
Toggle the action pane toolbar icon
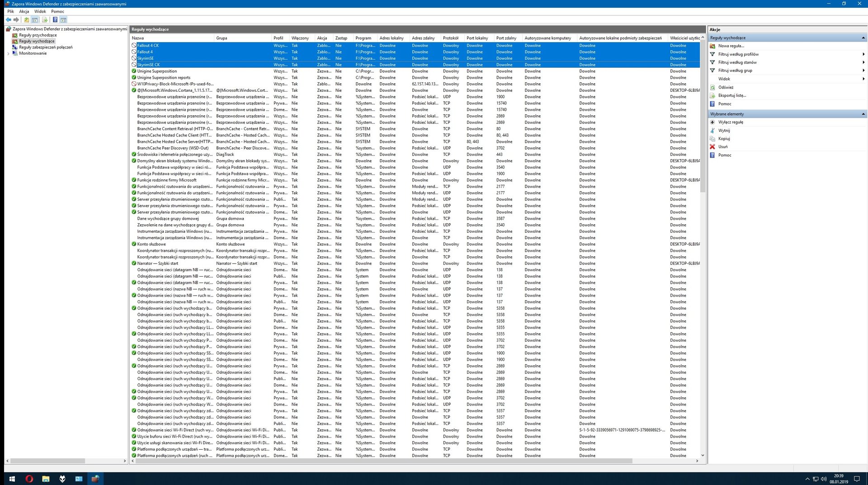pos(63,20)
